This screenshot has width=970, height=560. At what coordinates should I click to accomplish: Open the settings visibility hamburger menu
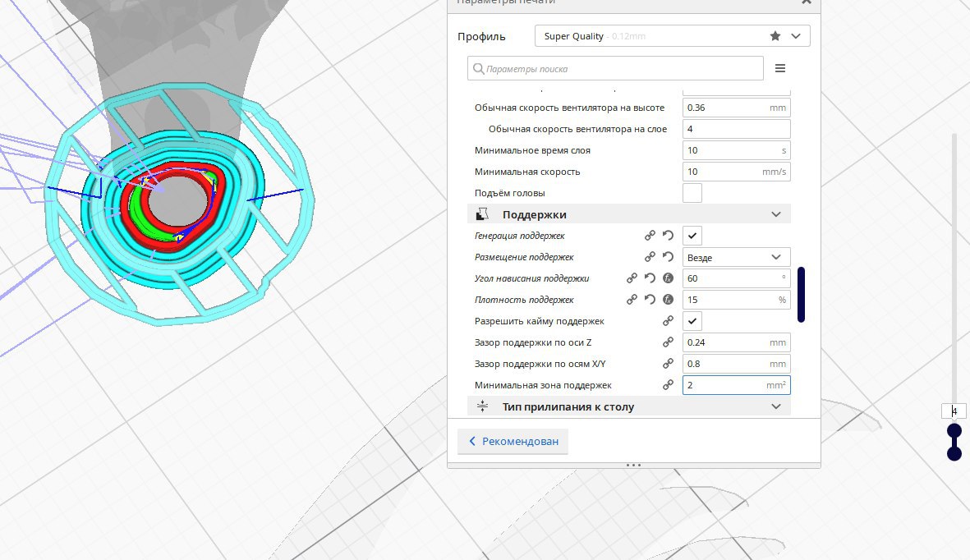click(x=780, y=68)
